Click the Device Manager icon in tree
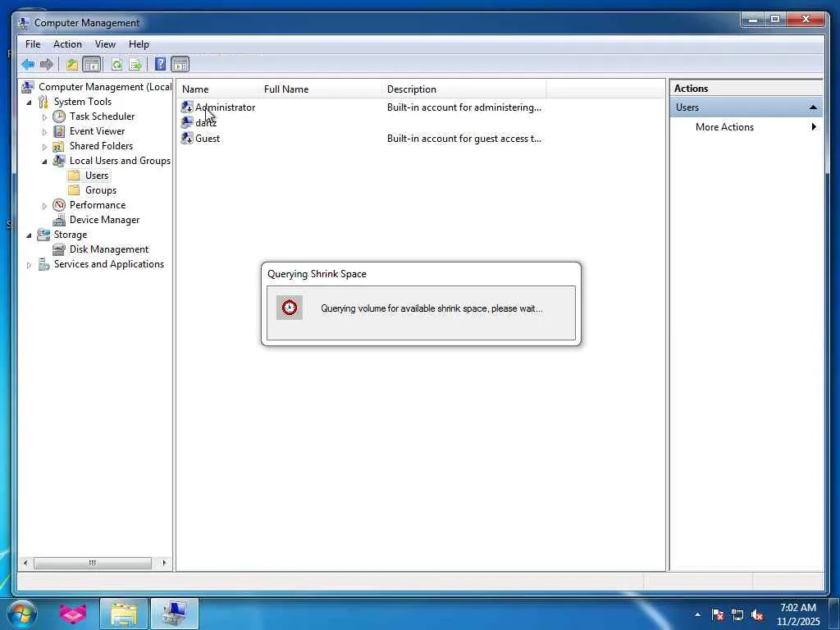 (59, 220)
